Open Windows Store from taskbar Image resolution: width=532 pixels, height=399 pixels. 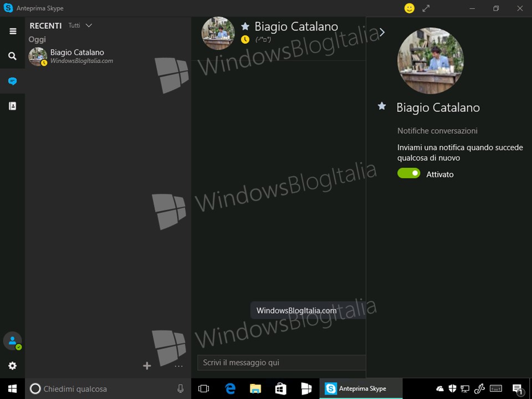281,389
